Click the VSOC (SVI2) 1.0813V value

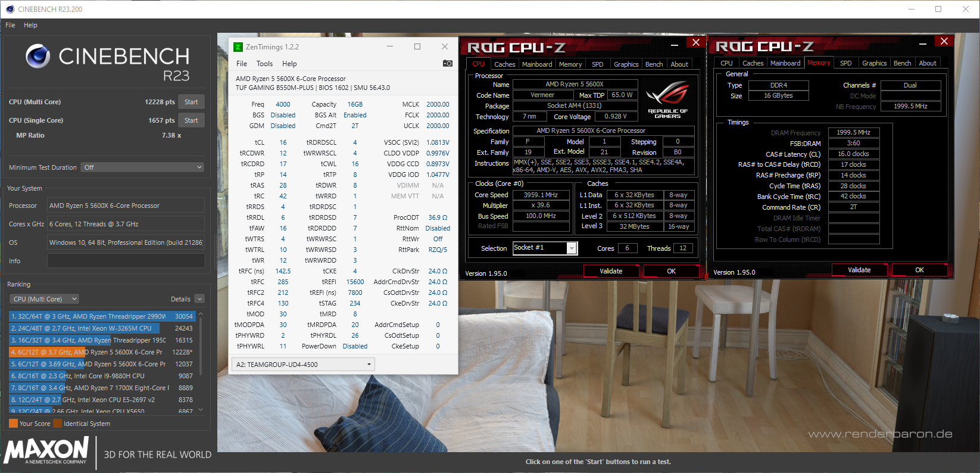(x=438, y=142)
